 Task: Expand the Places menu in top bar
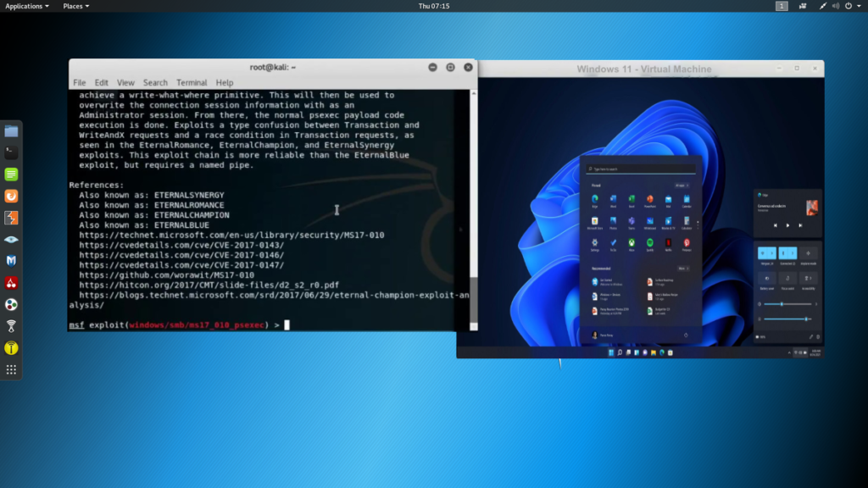(x=76, y=6)
